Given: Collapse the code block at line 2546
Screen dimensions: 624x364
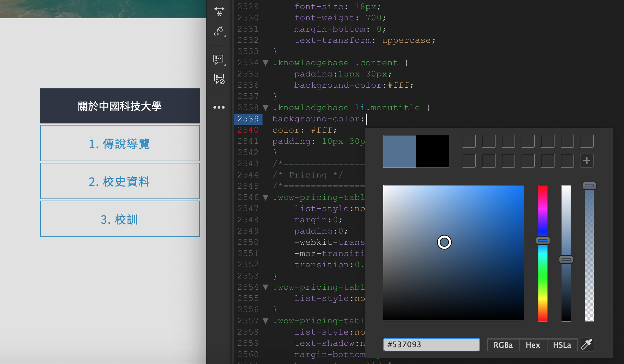Looking at the screenshot, I should pyautogui.click(x=266, y=197).
